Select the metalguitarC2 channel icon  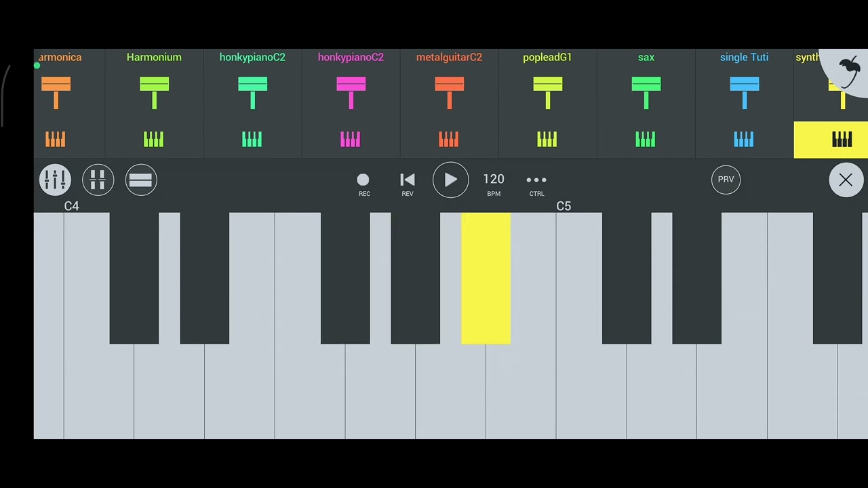coord(449,93)
